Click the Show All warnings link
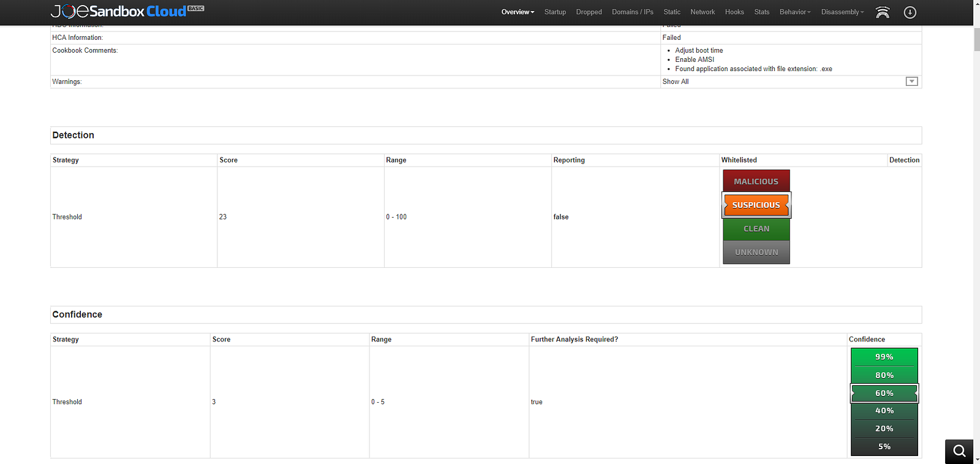 (x=676, y=82)
